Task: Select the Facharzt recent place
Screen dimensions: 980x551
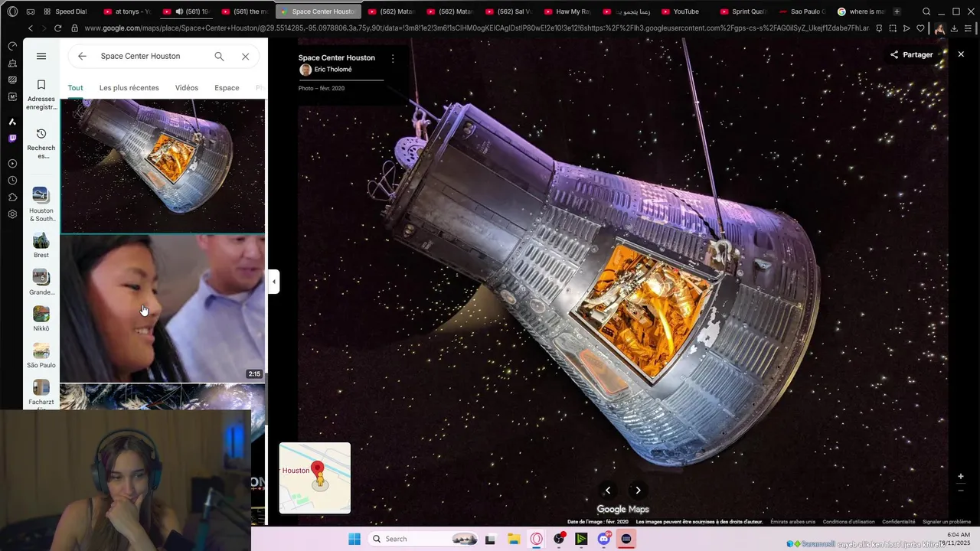Action: (41, 393)
